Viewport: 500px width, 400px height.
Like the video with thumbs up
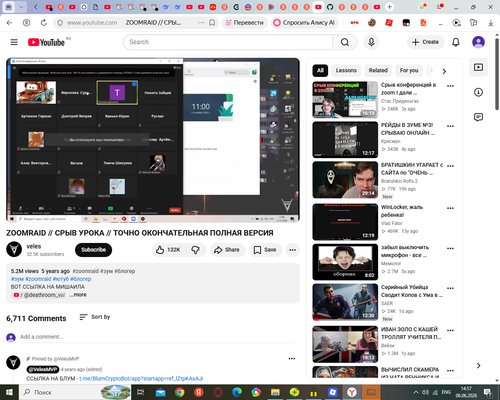point(168,250)
